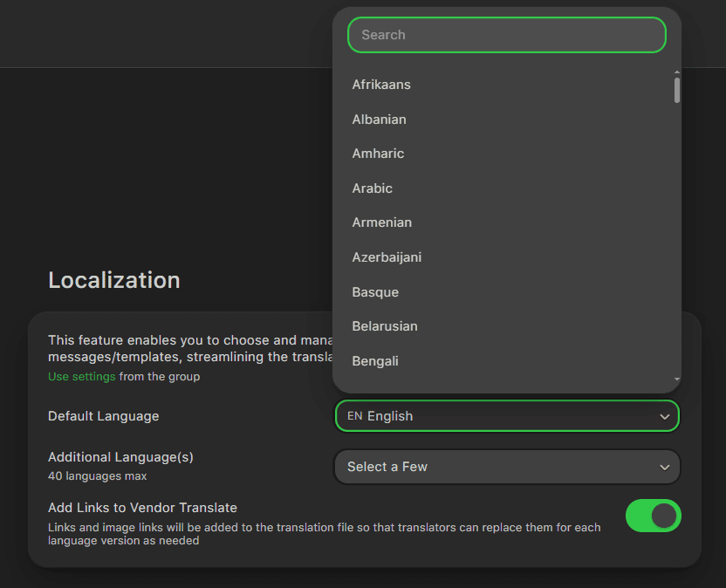726x588 pixels.
Task: Click the Search field in the language picker
Action: (x=506, y=35)
